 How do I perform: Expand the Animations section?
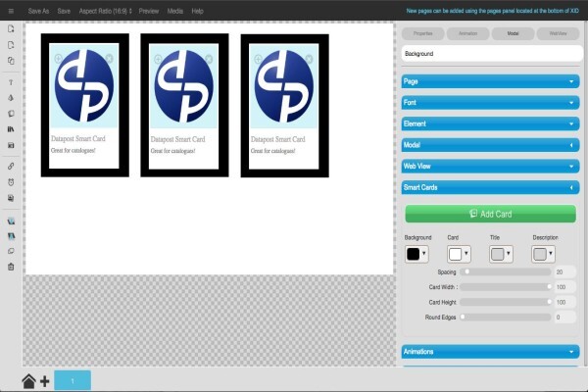click(490, 352)
